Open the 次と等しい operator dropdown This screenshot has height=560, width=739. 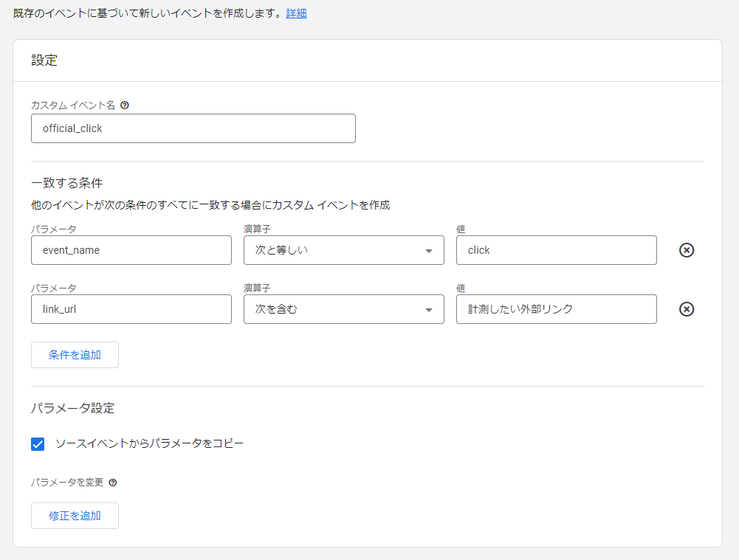click(x=343, y=250)
